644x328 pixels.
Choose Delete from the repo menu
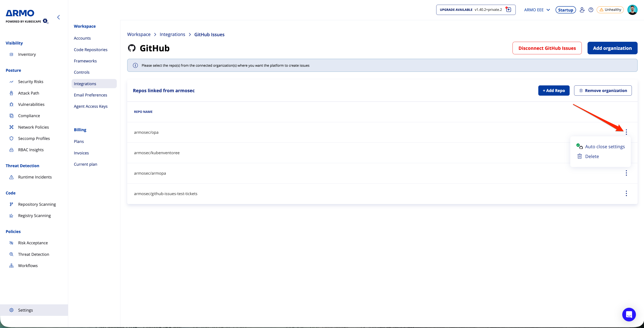point(588,156)
